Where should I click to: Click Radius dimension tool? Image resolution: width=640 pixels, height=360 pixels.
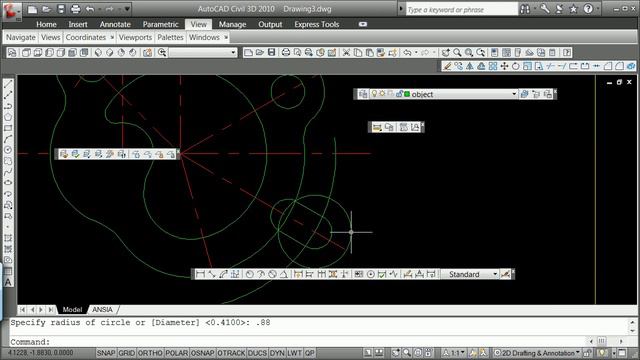pyautogui.click(x=249, y=274)
